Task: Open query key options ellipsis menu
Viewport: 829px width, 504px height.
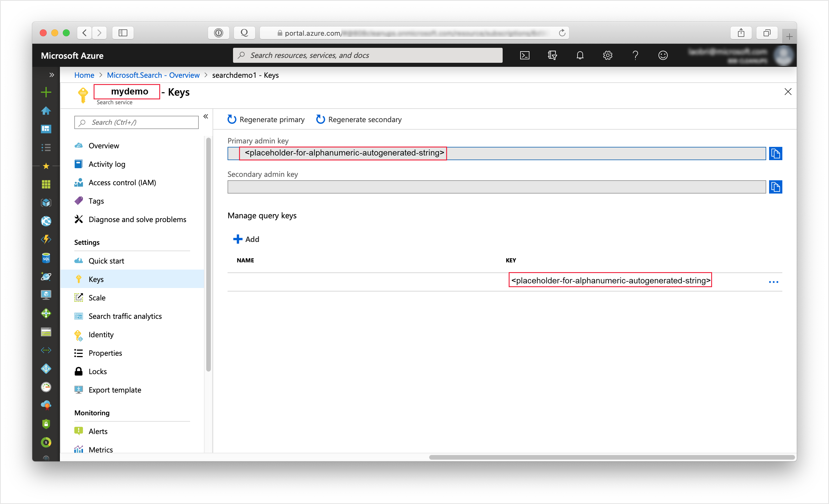Action: (773, 281)
